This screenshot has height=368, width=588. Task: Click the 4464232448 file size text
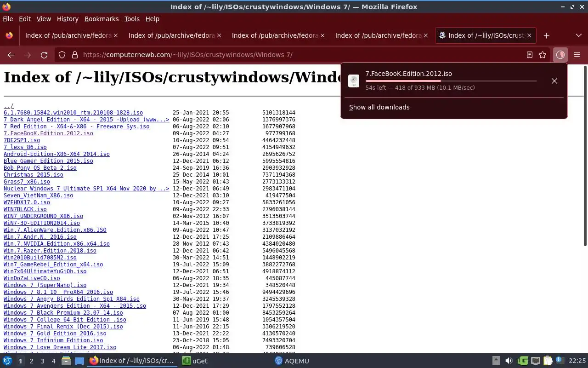(279, 140)
